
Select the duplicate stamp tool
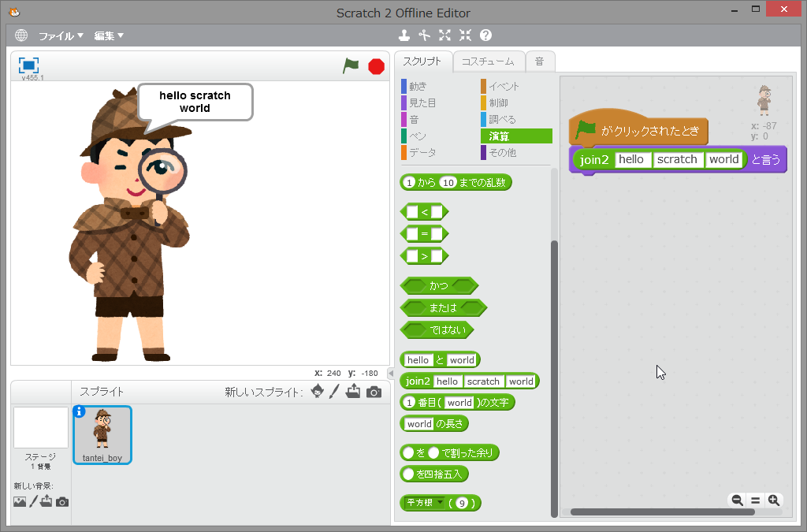pos(404,35)
